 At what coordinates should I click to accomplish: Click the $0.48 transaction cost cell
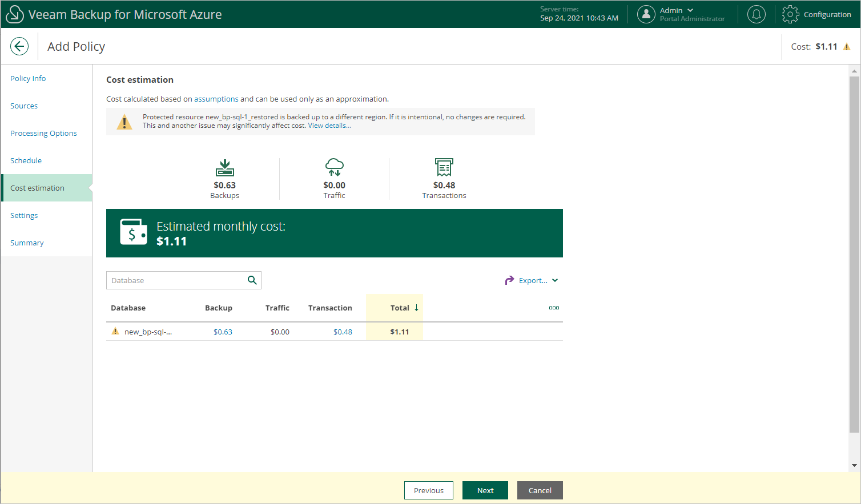[x=343, y=332]
